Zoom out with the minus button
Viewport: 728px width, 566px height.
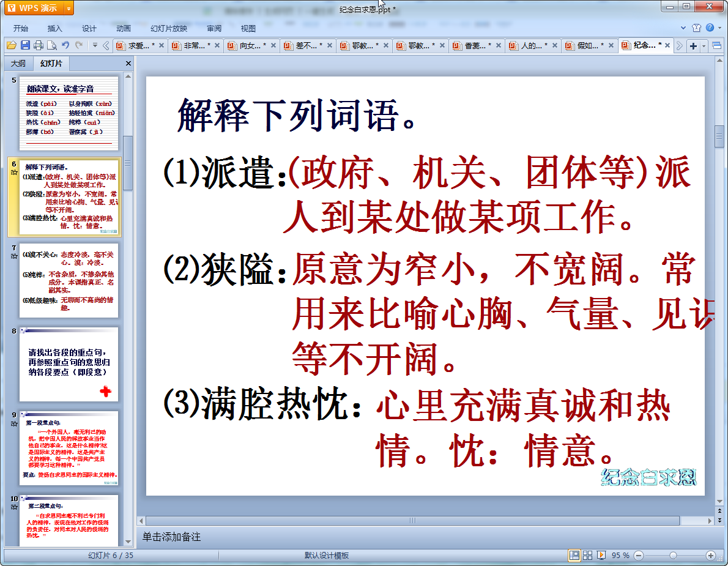pyautogui.click(x=639, y=556)
